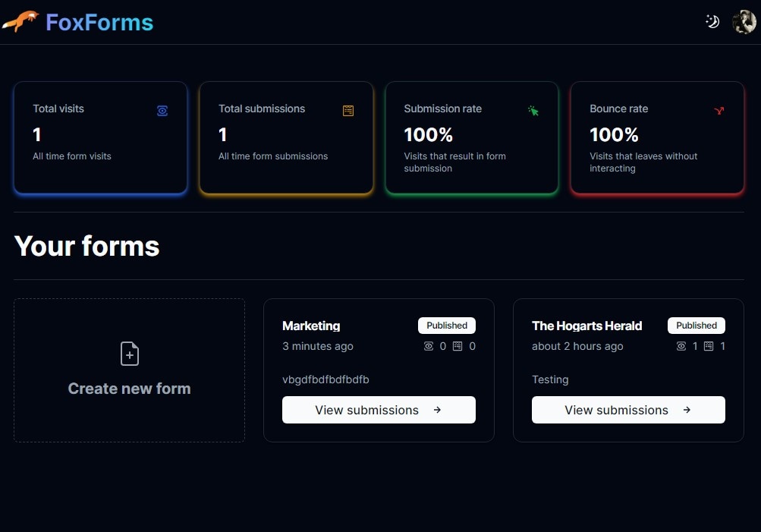Toggle dark mode with moon icon
Viewport: 761px width, 532px height.
click(712, 22)
